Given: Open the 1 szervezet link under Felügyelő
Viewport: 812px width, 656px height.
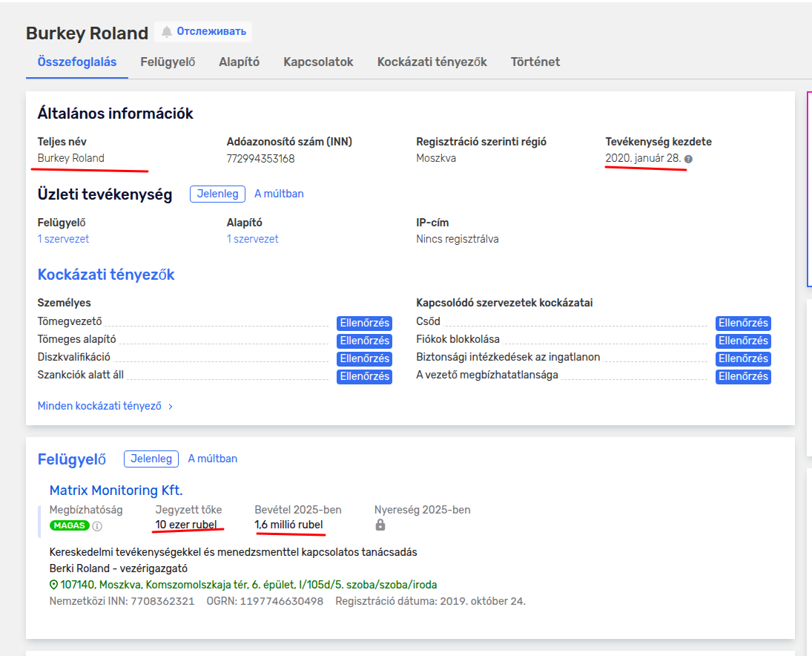Looking at the screenshot, I should 63,239.
